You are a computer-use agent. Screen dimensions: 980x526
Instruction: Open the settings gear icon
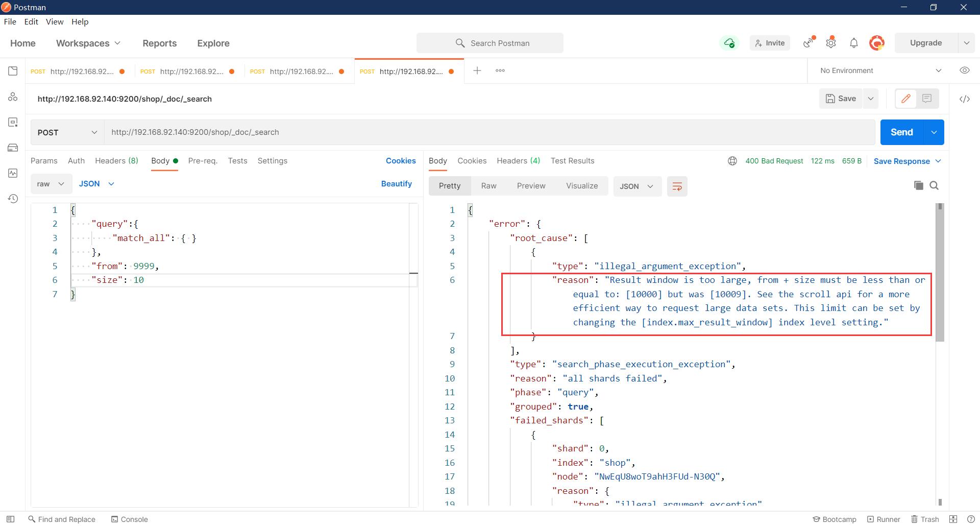click(x=831, y=43)
